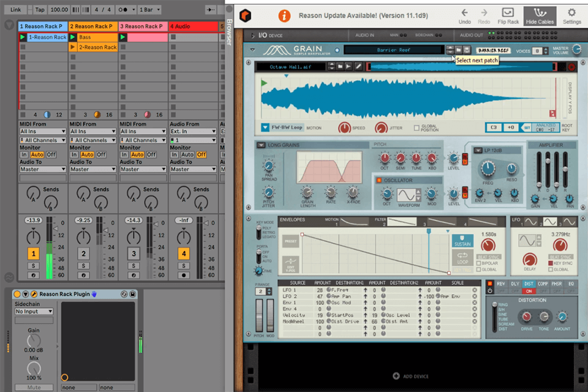The image size is (588, 392).
Task: Set track 4 Monitor to Auto
Action: tap(187, 154)
